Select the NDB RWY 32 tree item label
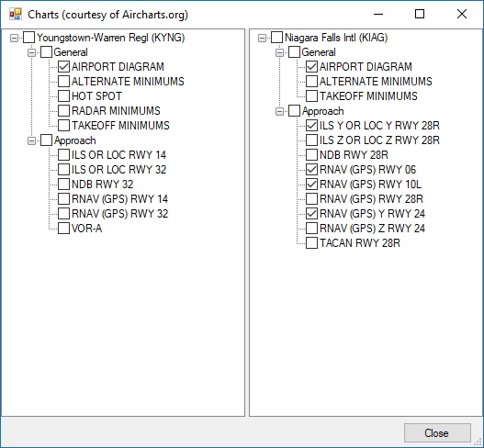The width and height of the screenshot is (484, 448). pyautogui.click(x=103, y=185)
